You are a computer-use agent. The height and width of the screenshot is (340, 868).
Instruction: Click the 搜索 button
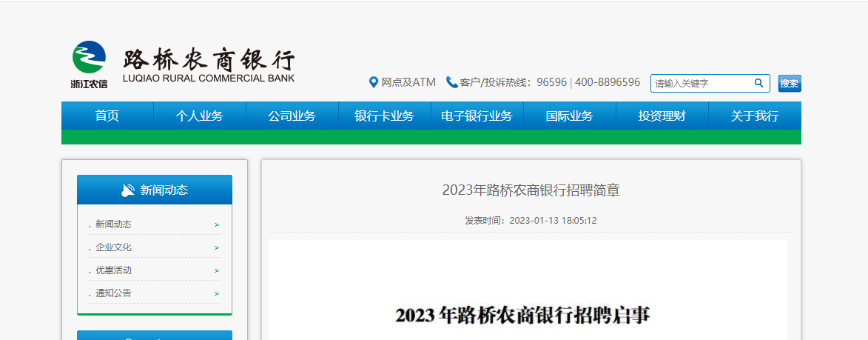click(x=790, y=84)
